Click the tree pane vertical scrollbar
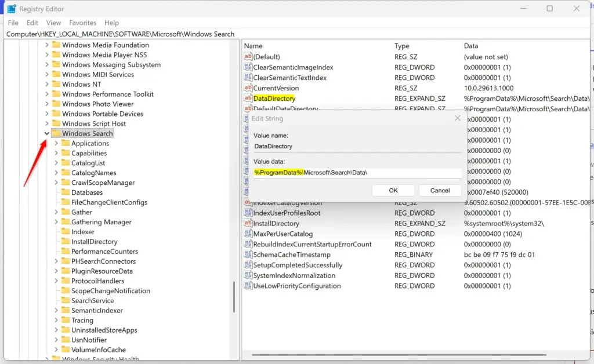This screenshot has height=364, width=594. tap(234, 297)
